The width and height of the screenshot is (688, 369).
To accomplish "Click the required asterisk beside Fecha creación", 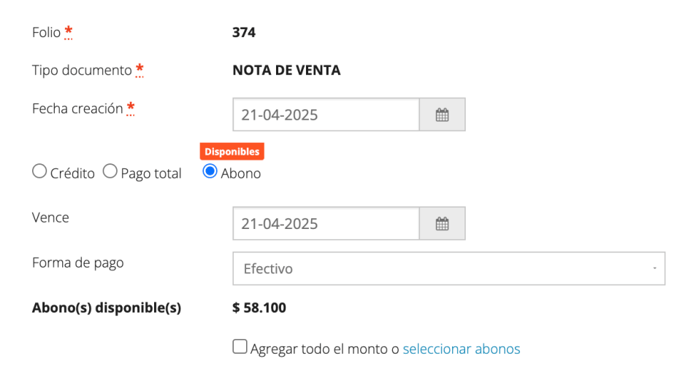I will (x=131, y=108).
